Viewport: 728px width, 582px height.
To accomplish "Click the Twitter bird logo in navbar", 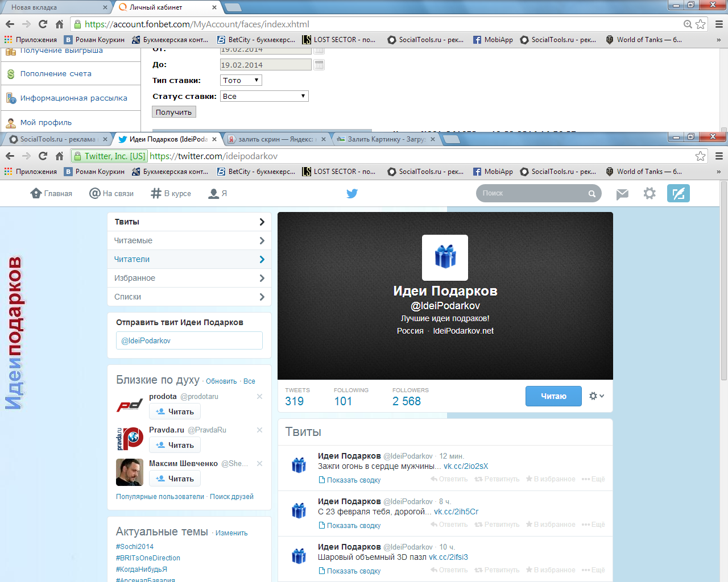I will 352,193.
